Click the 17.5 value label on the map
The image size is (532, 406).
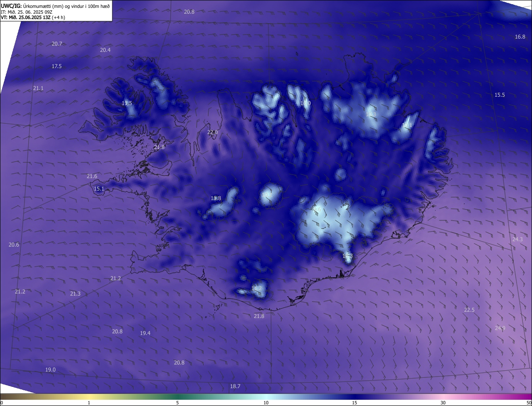point(57,66)
